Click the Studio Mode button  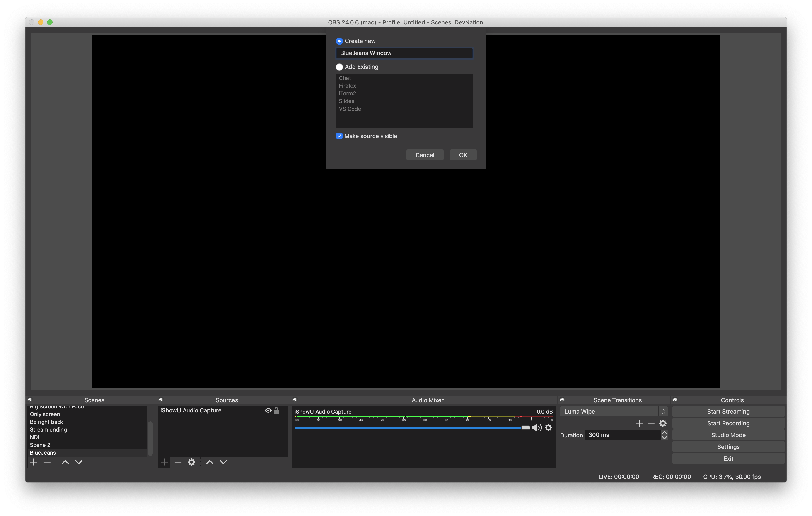pyautogui.click(x=729, y=434)
